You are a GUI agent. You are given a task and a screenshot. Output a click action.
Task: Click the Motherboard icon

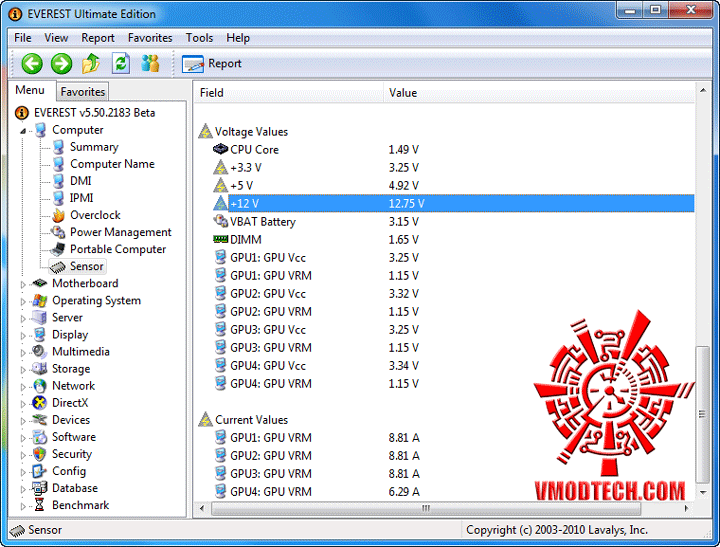coord(40,283)
